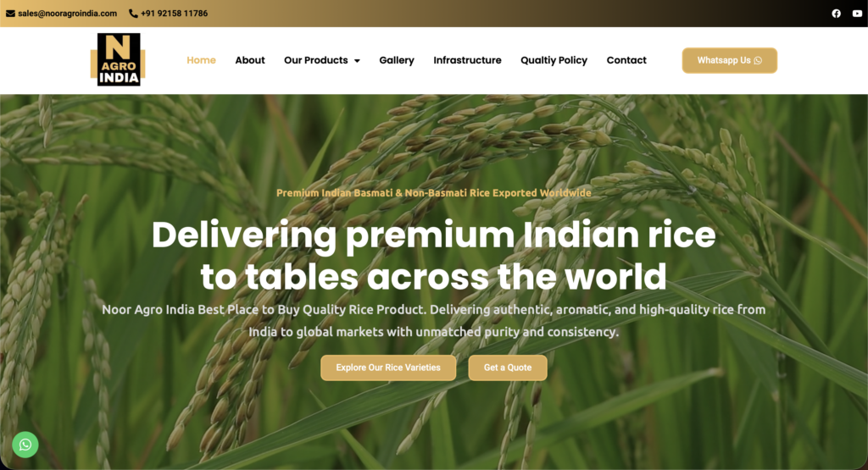Go to the Home menu item
868x470 pixels.
201,60
